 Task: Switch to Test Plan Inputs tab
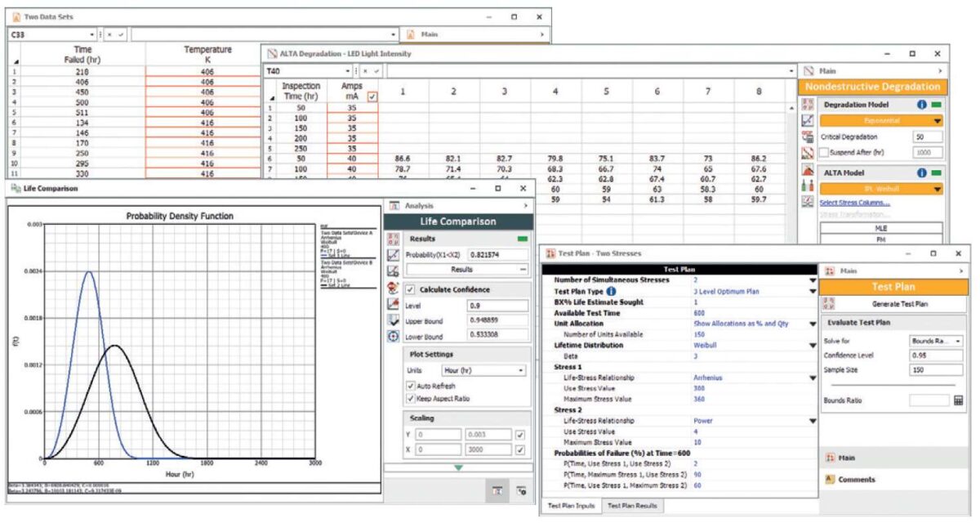point(571,506)
